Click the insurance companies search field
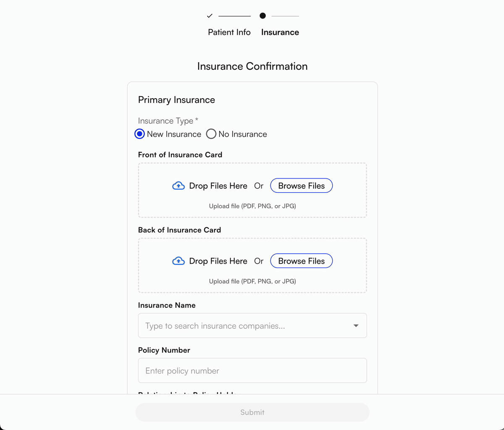The height and width of the screenshot is (430, 504). (x=231, y=325)
